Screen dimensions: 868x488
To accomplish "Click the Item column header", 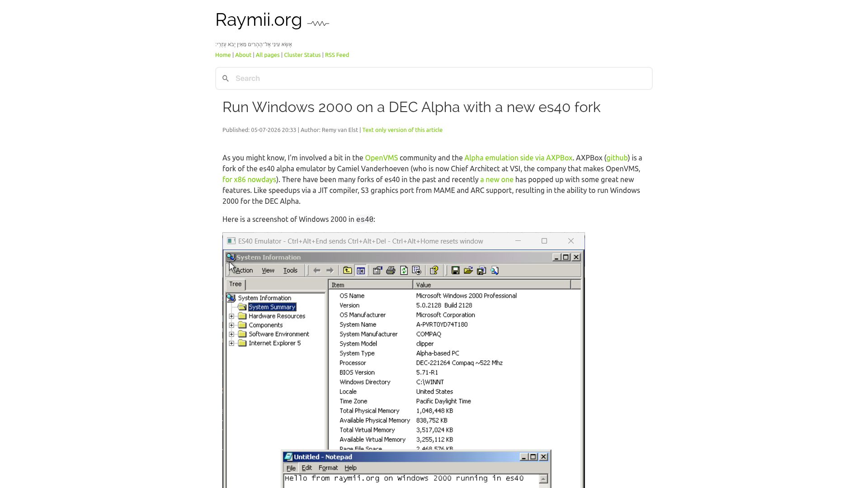I will point(371,285).
